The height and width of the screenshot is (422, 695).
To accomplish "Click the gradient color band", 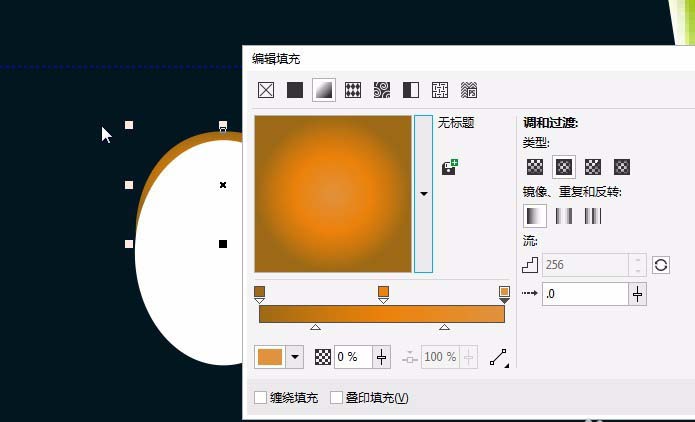I will (x=382, y=314).
